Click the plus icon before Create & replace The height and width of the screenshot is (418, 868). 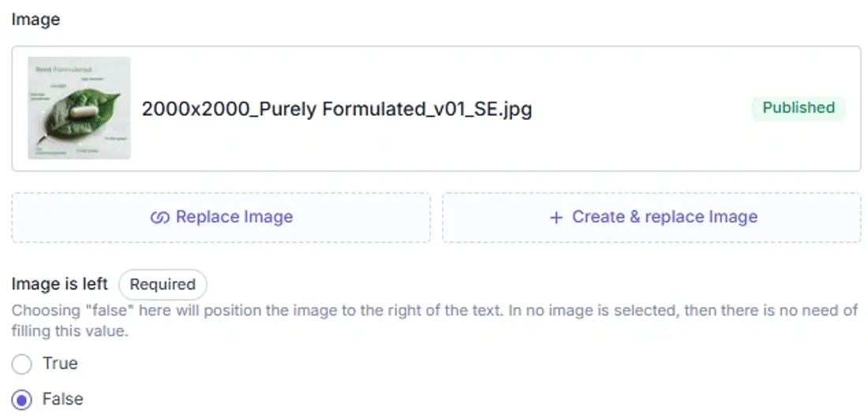[556, 218]
